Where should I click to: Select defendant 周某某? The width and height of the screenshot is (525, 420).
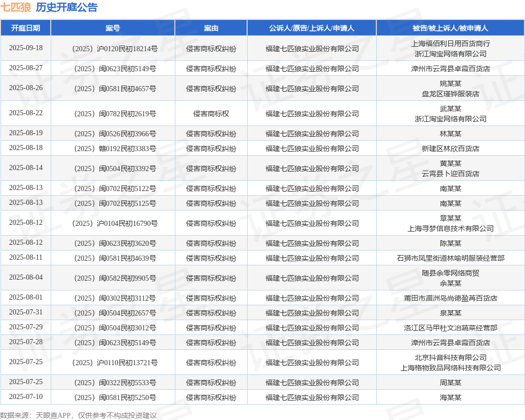click(x=451, y=383)
